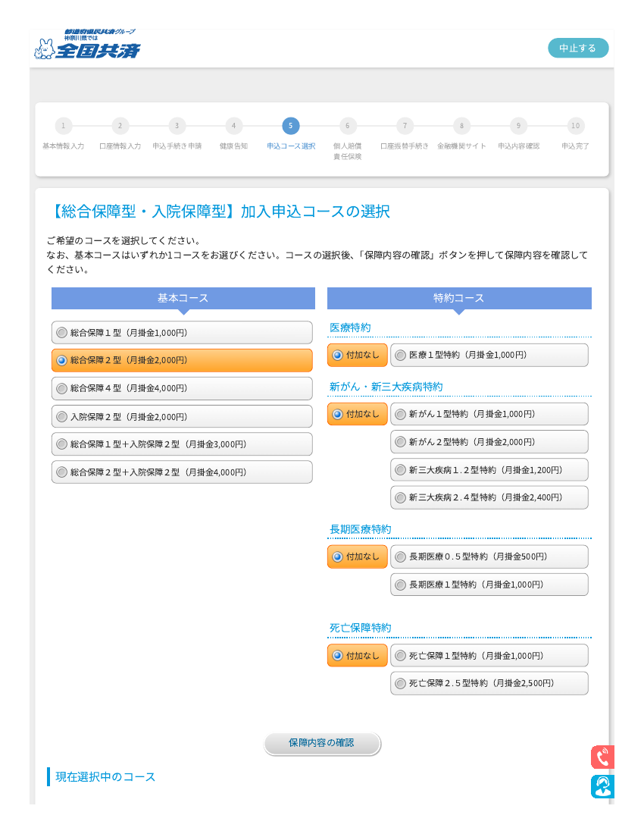The width and height of the screenshot is (644, 834).
Task: Go to step 4 健康告知
Action: (x=234, y=133)
